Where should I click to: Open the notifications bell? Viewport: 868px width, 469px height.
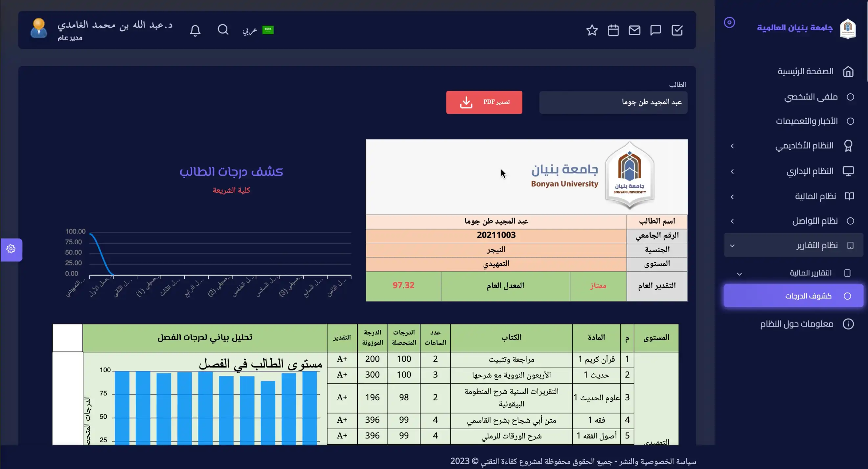195,30
